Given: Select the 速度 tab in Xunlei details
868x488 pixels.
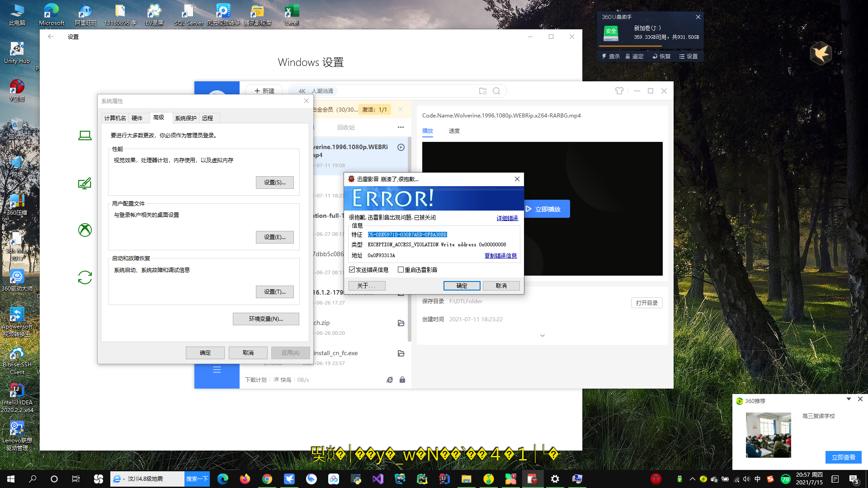Looking at the screenshot, I should coord(454,131).
